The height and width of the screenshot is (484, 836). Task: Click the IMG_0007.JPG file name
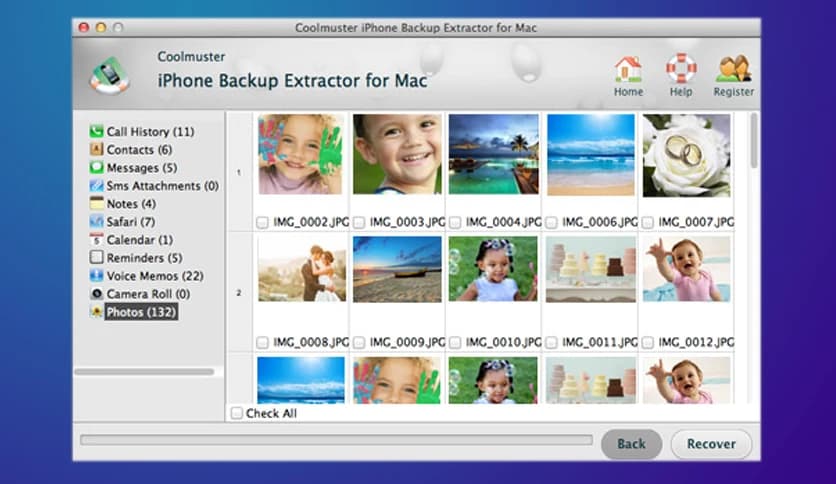point(696,222)
